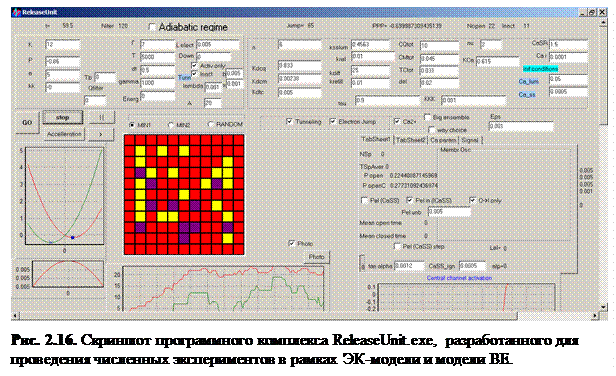Click the ReleaseUnit application icon in title bar
616x376 pixels.
point(16,12)
